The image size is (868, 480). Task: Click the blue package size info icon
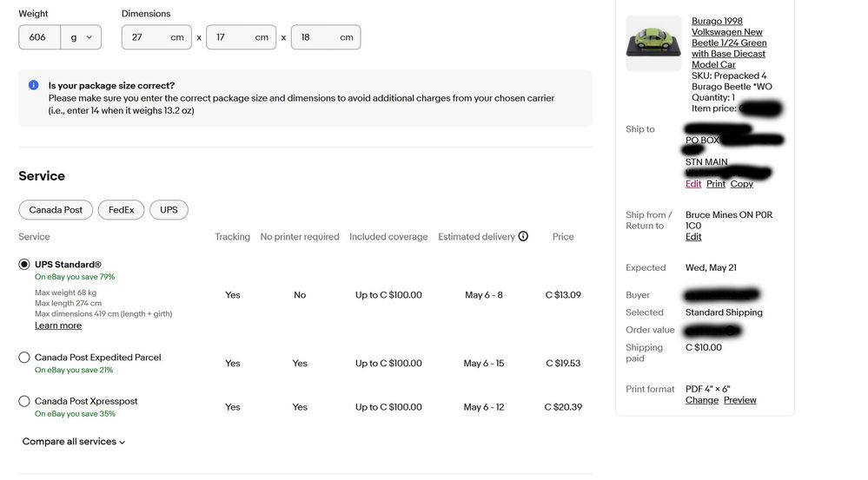(34, 85)
